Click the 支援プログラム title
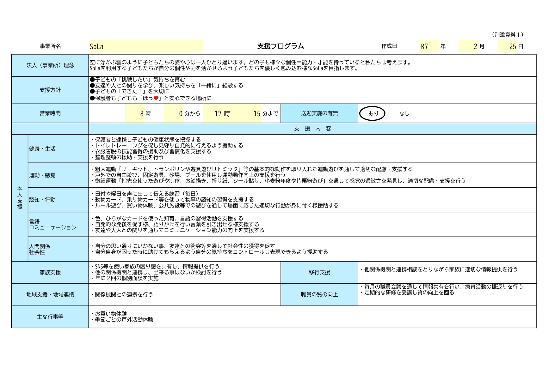 [281, 46]
